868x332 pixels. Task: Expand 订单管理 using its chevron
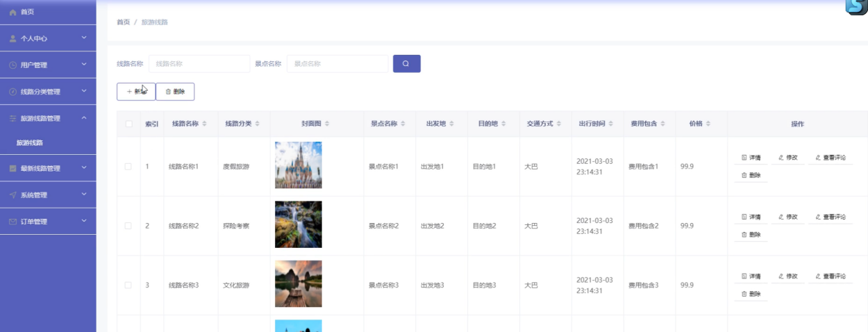[84, 221]
